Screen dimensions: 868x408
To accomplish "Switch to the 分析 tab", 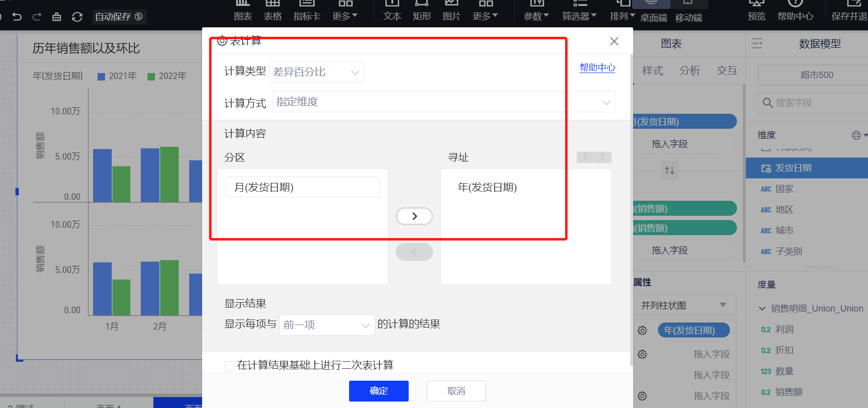I will (x=690, y=71).
